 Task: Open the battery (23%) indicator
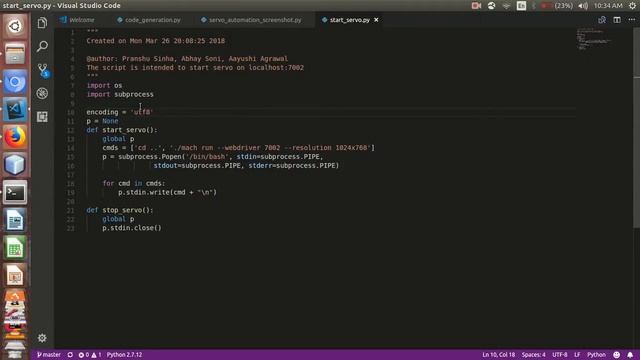(x=557, y=6)
